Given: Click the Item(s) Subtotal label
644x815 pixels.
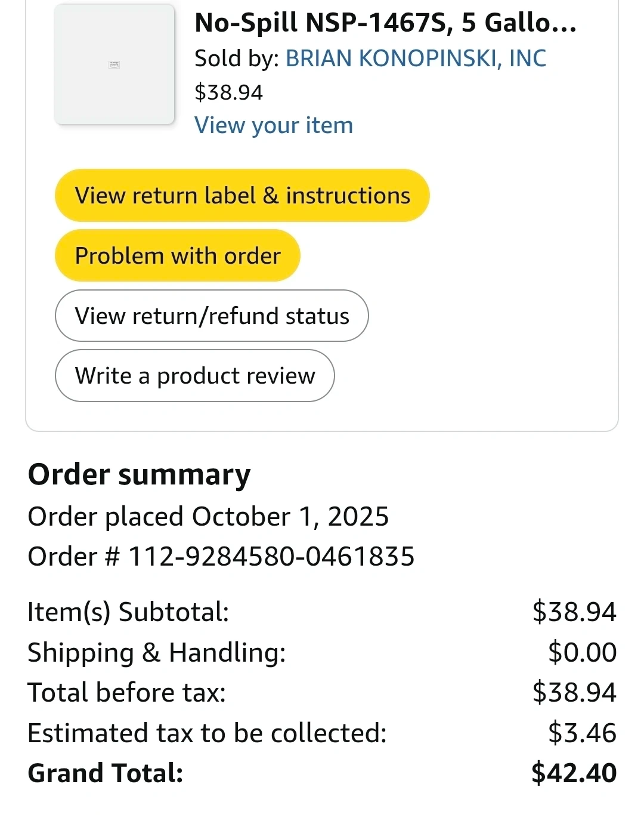Looking at the screenshot, I should pyautogui.click(x=128, y=612).
